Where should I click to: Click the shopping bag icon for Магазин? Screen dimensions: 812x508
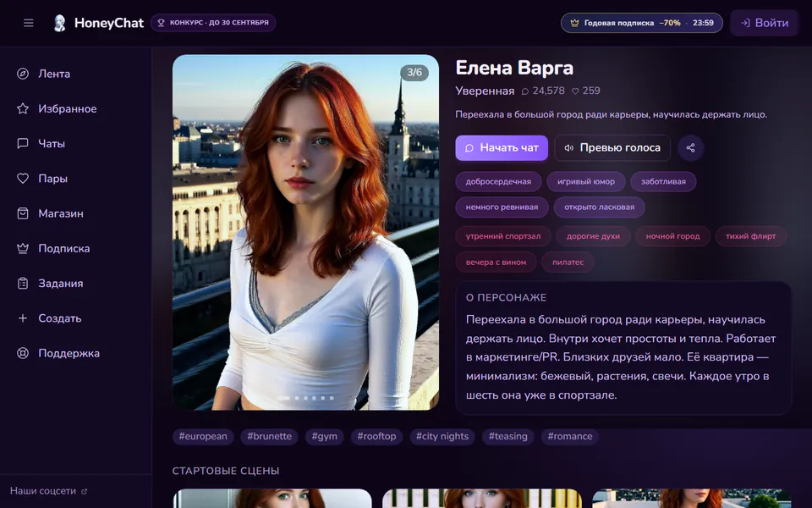tap(23, 213)
